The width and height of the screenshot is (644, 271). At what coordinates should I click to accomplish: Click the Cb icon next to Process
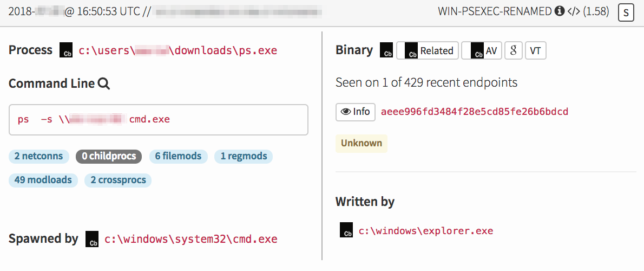tap(66, 50)
